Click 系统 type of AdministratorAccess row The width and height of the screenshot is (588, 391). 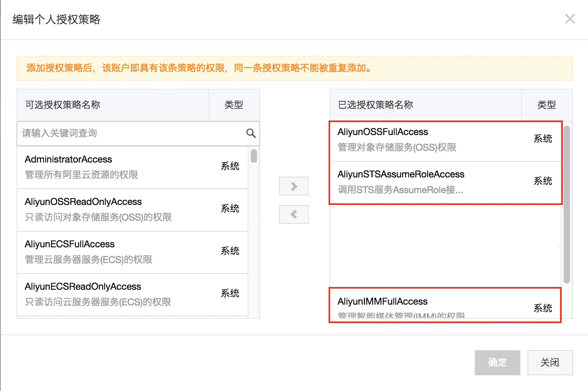coord(230,166)
